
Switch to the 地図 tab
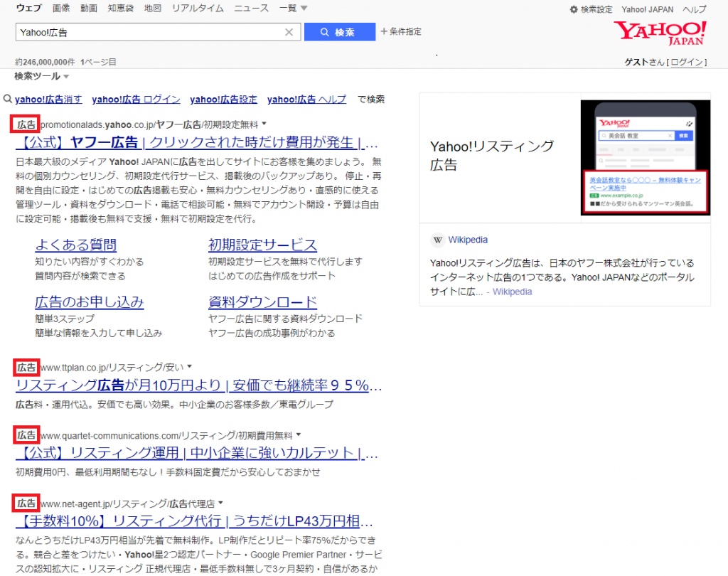click(x=152, y=9)
